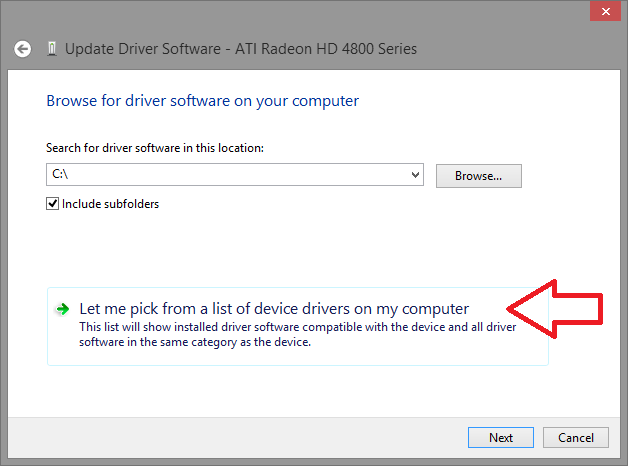Click the device icon beside the window title
The height and width of the screenshot is (466, 628).
coord(52,49)
